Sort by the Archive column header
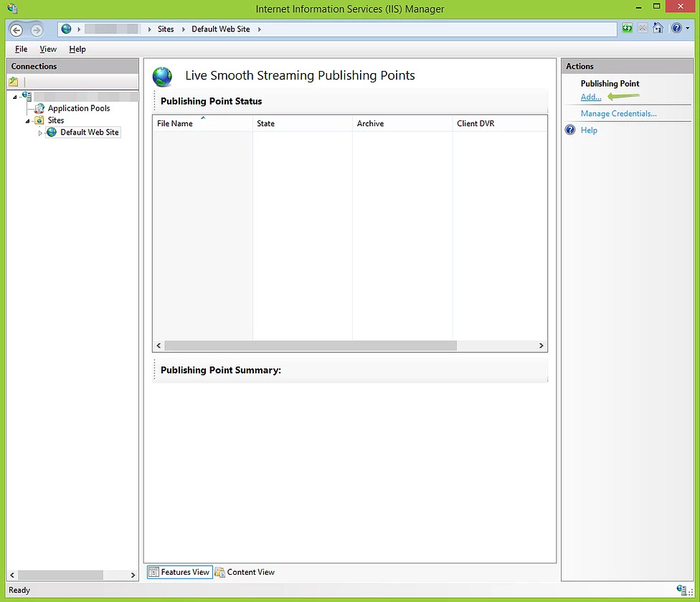Image resolution: width=700 pixels, height=602 pixels. pyautogui.click(x=402, y=123)
